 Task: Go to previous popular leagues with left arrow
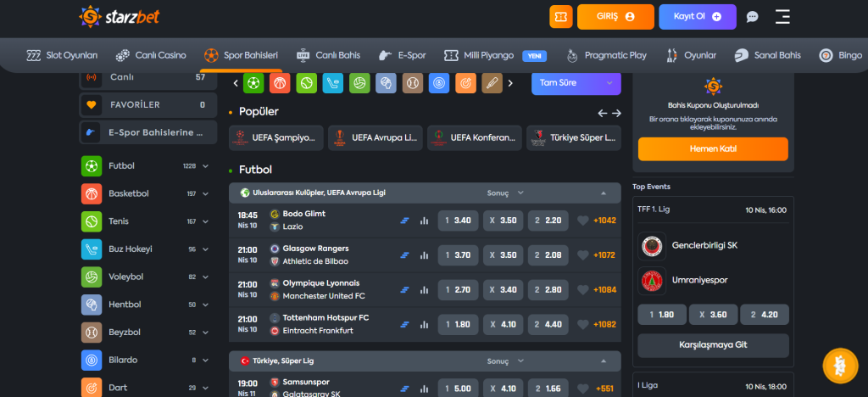(x=603, y=113)
